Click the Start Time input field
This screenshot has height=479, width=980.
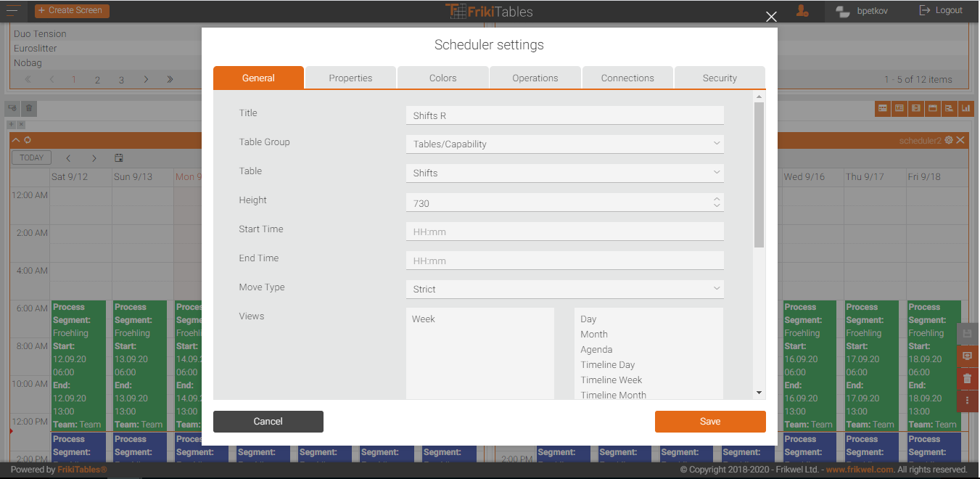564,232
